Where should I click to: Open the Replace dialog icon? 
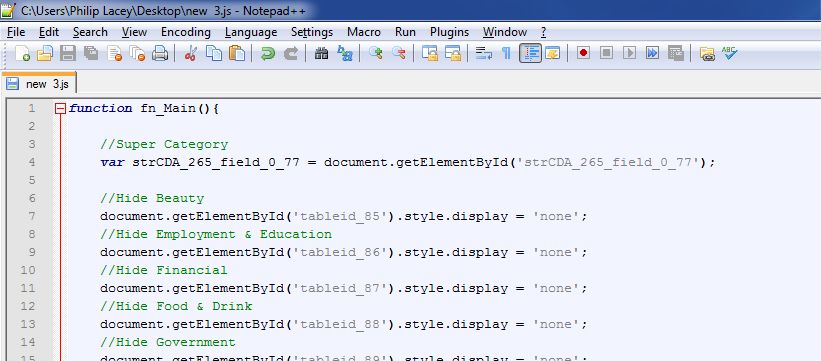tap(345, 53)
